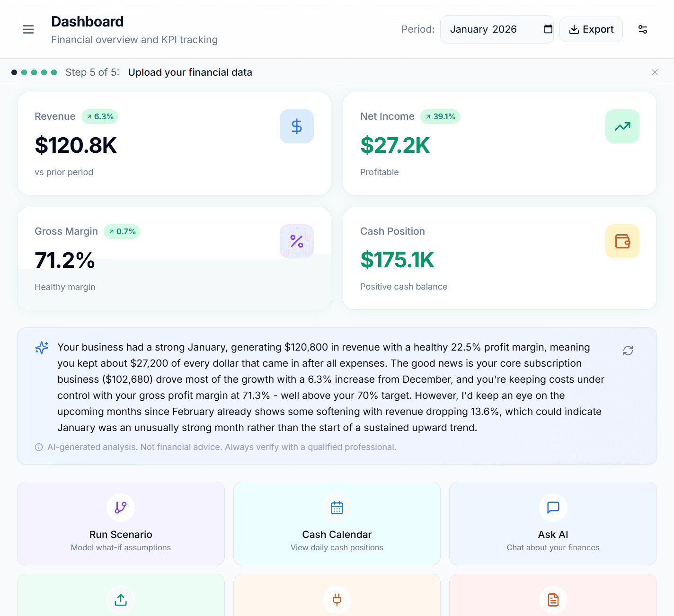Click the document report icon card
674x616 pixels.
point(552,599)
